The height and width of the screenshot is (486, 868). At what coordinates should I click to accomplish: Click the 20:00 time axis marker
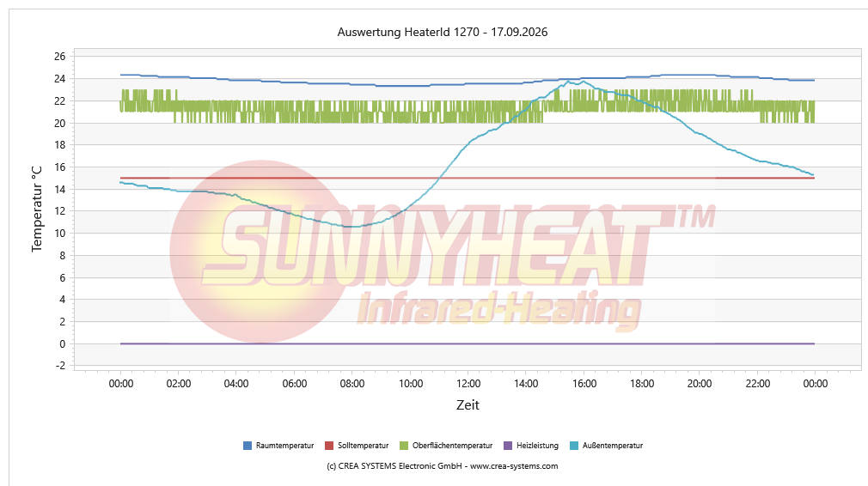click(x=700, y=384)
